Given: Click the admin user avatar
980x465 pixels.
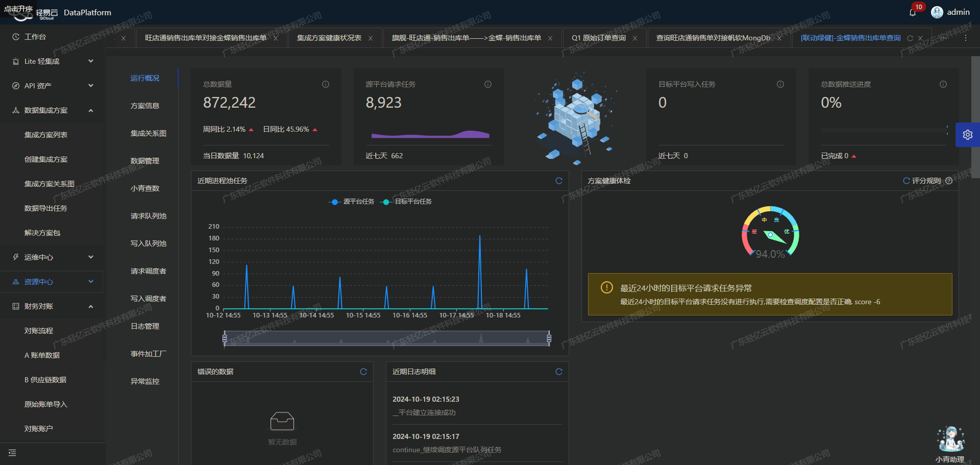Looking at the screenshot, I should [937, 12].
